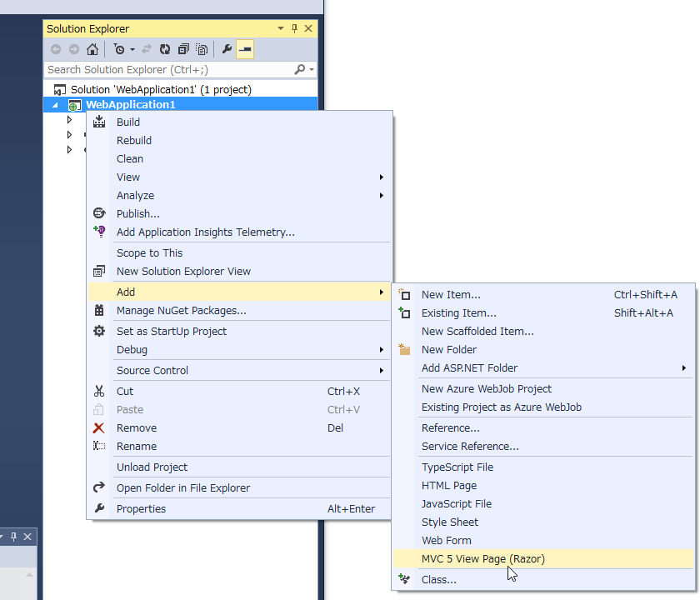
Task: Choose Existing Project as Azure WebJob
Action: pyautogui.click(x=543, y=407)
